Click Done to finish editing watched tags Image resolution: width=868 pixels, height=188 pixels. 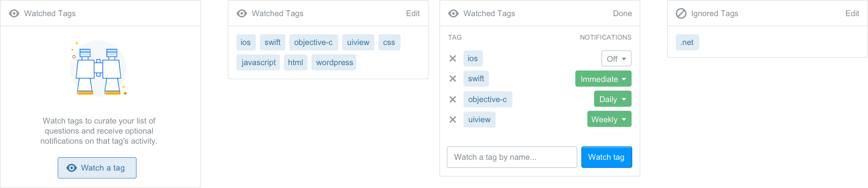622,13
